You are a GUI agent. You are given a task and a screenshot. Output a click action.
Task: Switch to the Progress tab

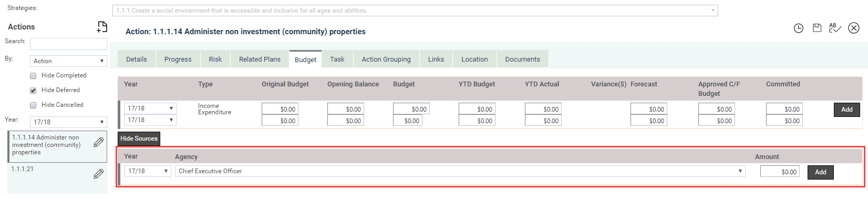178,59
